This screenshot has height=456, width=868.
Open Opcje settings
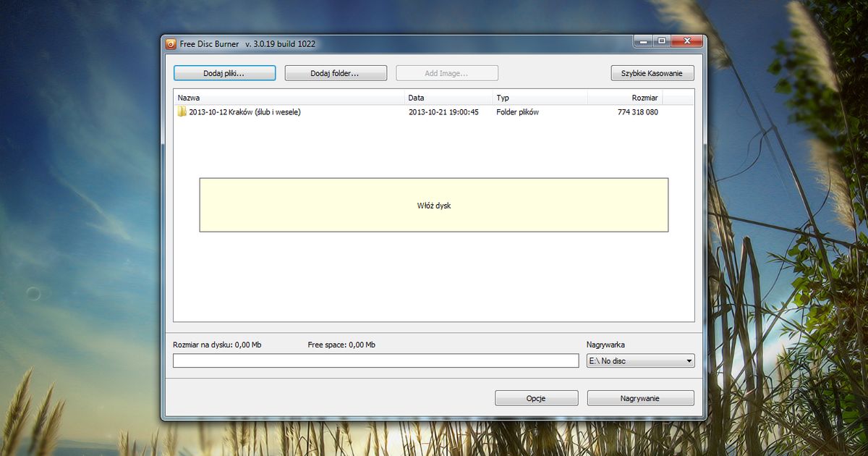[536, 397]
